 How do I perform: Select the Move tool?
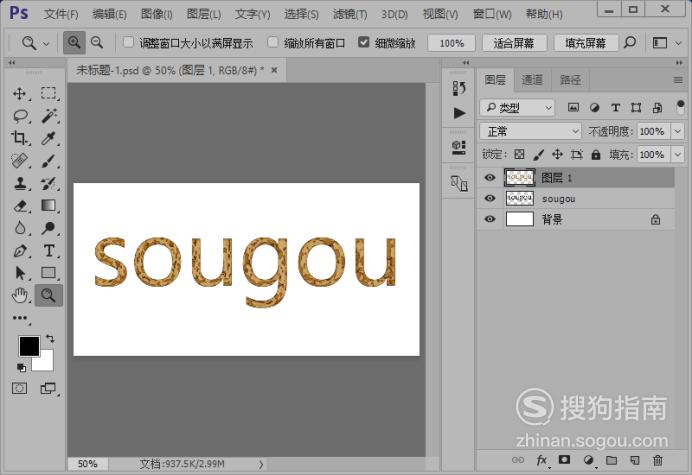[x=19, y=93]
